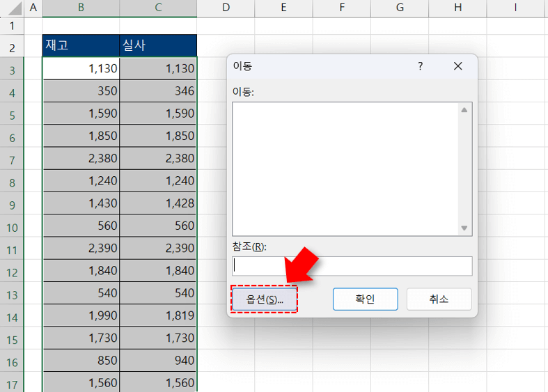Click the 참조 reference input field
Image resolution: width=548 pixels, height=392 pixels.
[x=352, y=265]
